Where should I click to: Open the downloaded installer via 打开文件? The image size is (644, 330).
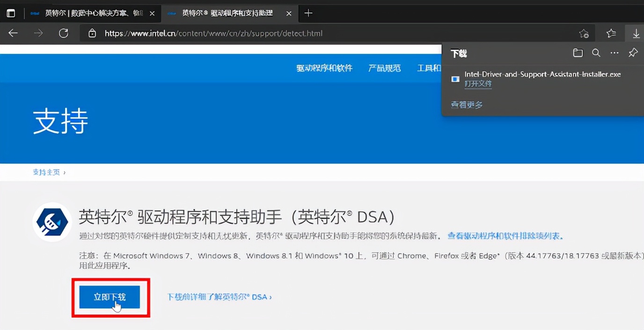click(x=478, y=84)
